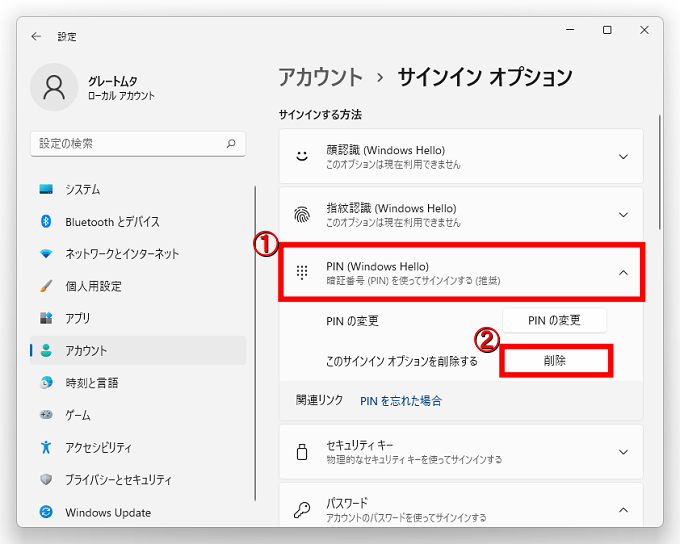Screen dimensions: 680x544
Task: Maximize the 設定 window
Action: (607, 29)
